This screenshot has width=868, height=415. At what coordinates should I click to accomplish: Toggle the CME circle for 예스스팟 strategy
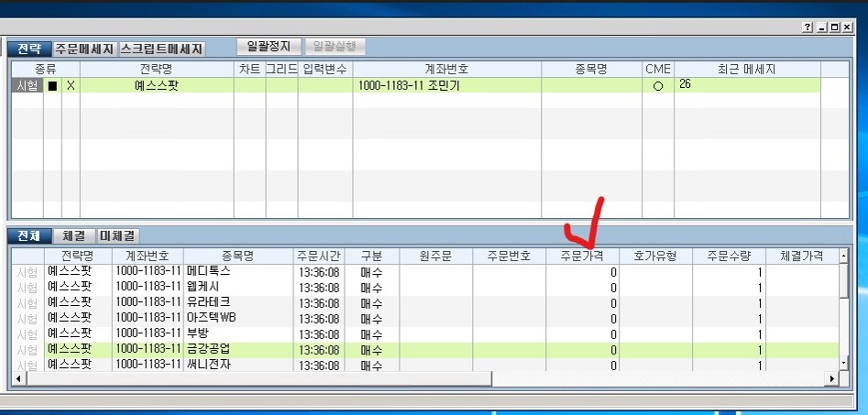click(658, 85)
